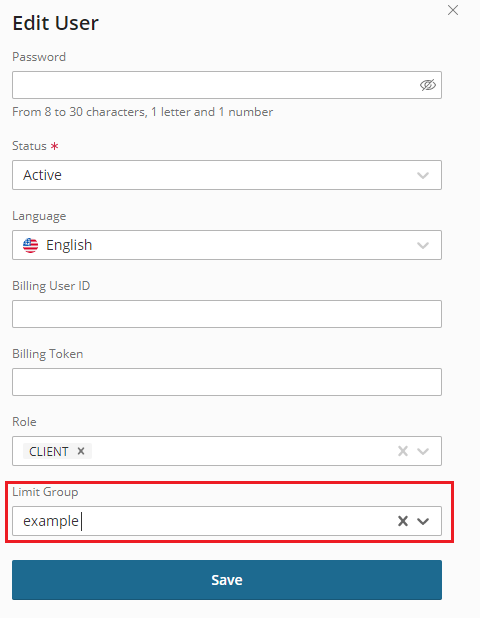The image size is (480, 618).
Task: Expand the Status dropdown arrow
Action: click(423, 175)
